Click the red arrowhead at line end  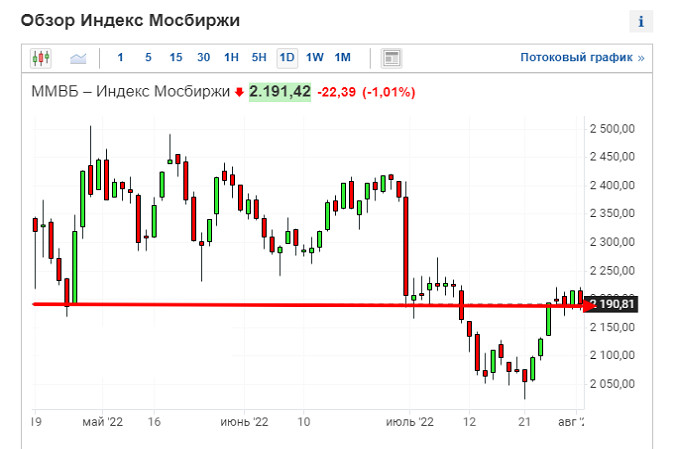coord(589,304)
